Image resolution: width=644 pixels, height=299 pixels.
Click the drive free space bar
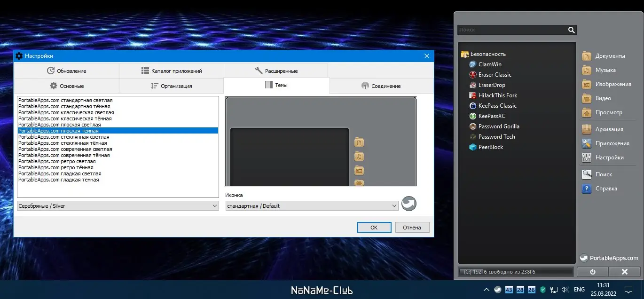516,272
